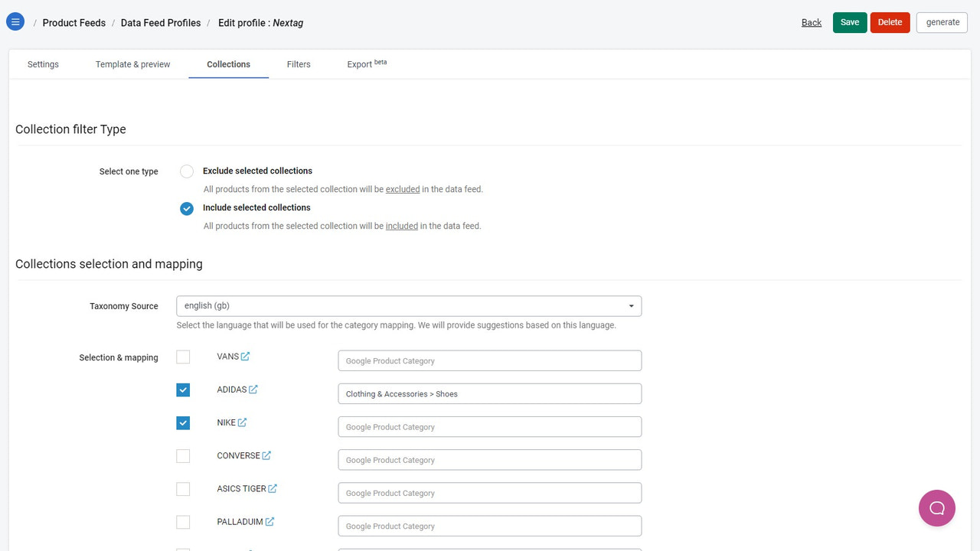Open NIKE collection external link icon
The height and width of the screenshot is (551, 980).
[242, 422]
